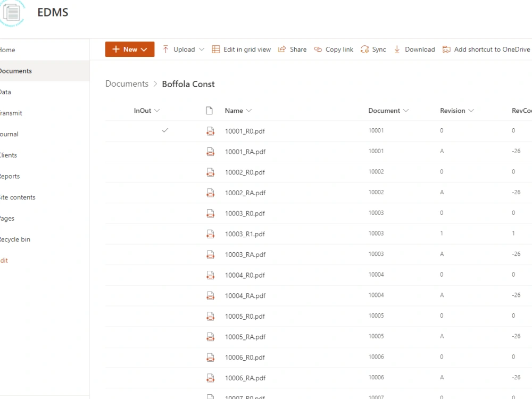
Task: Click the PDF icon for 10002_RA.pdf
Action: [x=210, y=193]
